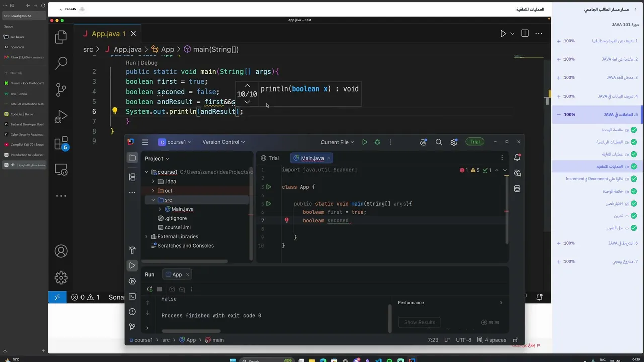The image size is (644, 362).
Task: Click run gutter arrow beside class App
Action: tap(269, 187)
